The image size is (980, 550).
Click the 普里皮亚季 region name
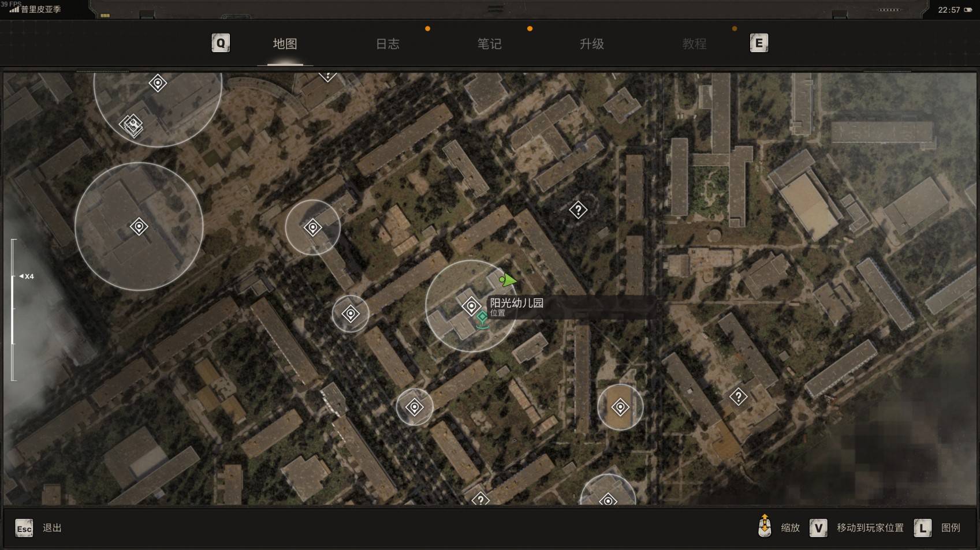[41, 10]
